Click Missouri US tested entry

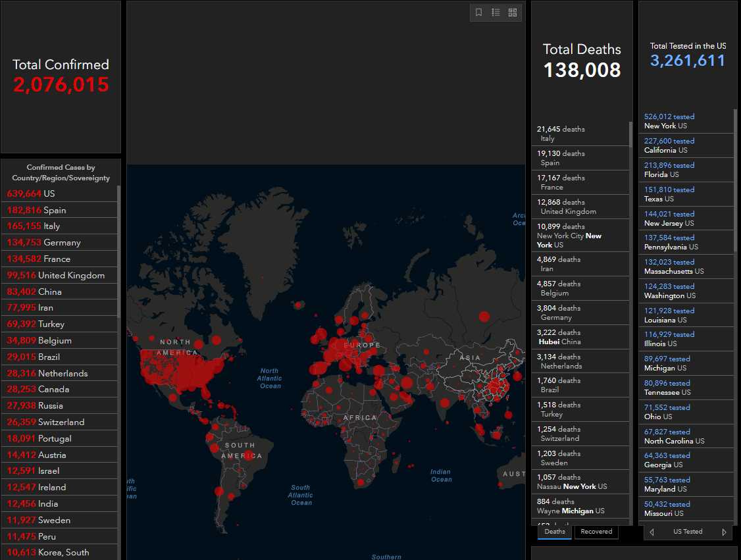(684, 509)
